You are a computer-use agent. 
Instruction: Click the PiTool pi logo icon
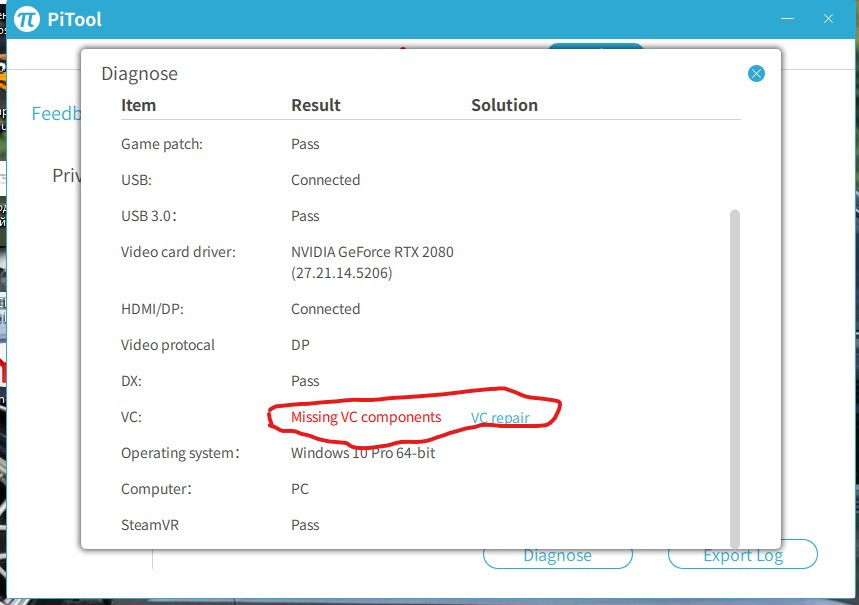pyautogui.click(x=26, y=19)
